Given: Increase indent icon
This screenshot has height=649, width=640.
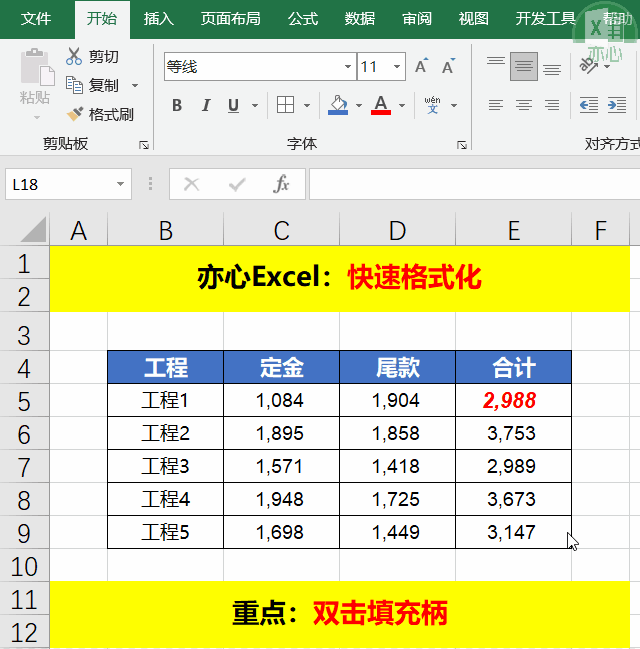Looking at the screenshot, I should [x=617, y=105].
